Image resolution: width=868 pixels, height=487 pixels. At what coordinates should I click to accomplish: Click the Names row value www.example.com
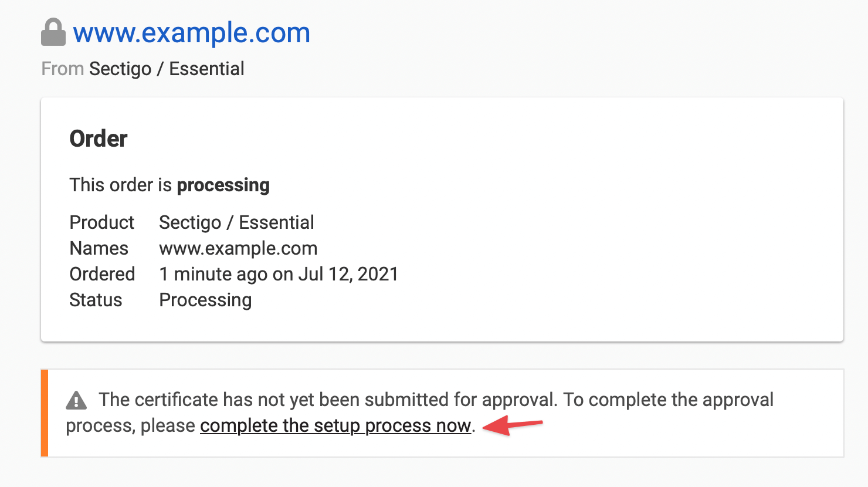[238, 248]
